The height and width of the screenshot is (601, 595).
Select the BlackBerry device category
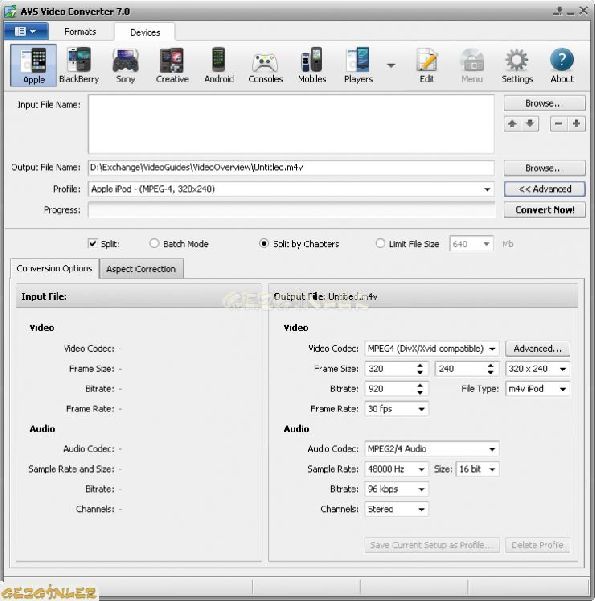coord(79,65)
